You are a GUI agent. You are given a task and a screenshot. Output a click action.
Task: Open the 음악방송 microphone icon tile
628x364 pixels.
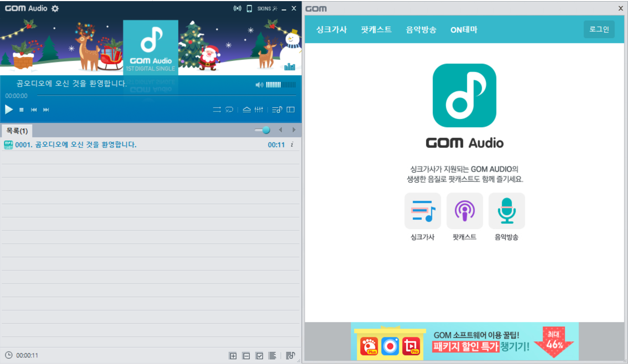coord(507,211)
